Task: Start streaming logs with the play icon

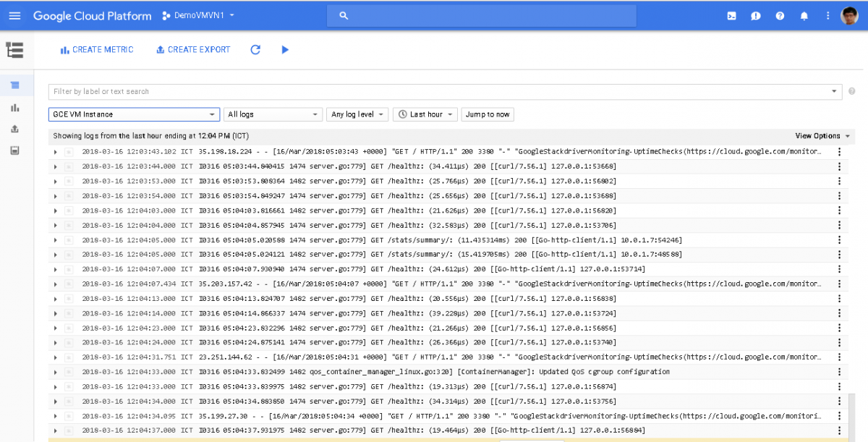Action: coord(284,50)
